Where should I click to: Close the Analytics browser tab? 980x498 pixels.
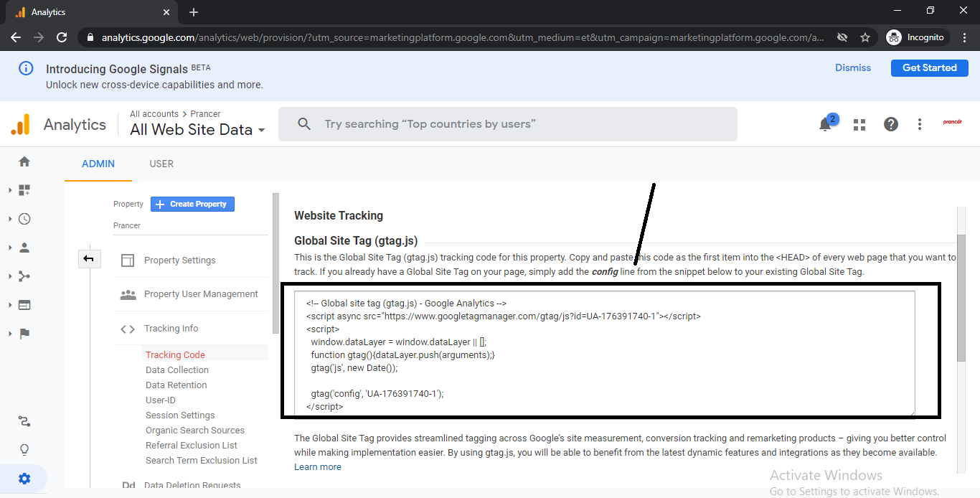pos(166,12)
